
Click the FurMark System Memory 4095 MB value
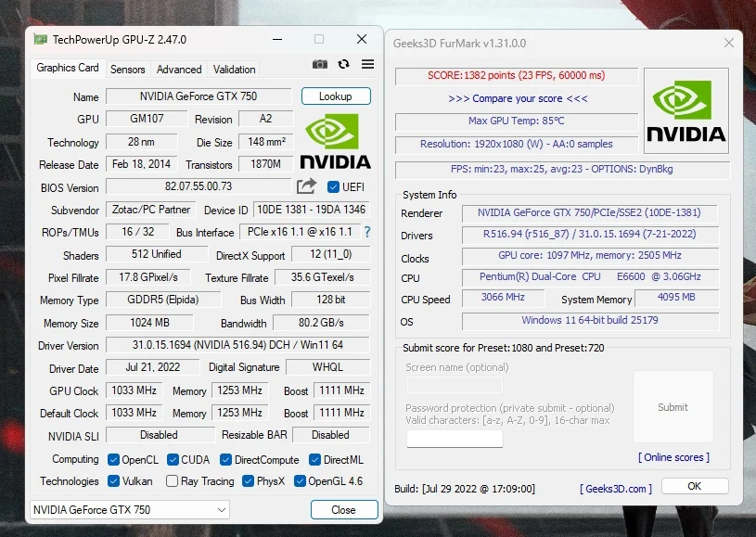[x=676, y=298]
